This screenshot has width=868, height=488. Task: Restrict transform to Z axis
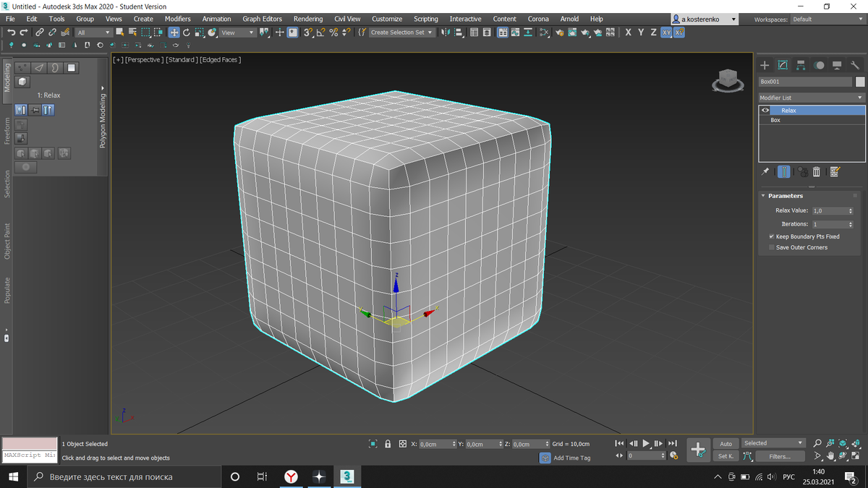pyautogui.click(x=653, y=33)
